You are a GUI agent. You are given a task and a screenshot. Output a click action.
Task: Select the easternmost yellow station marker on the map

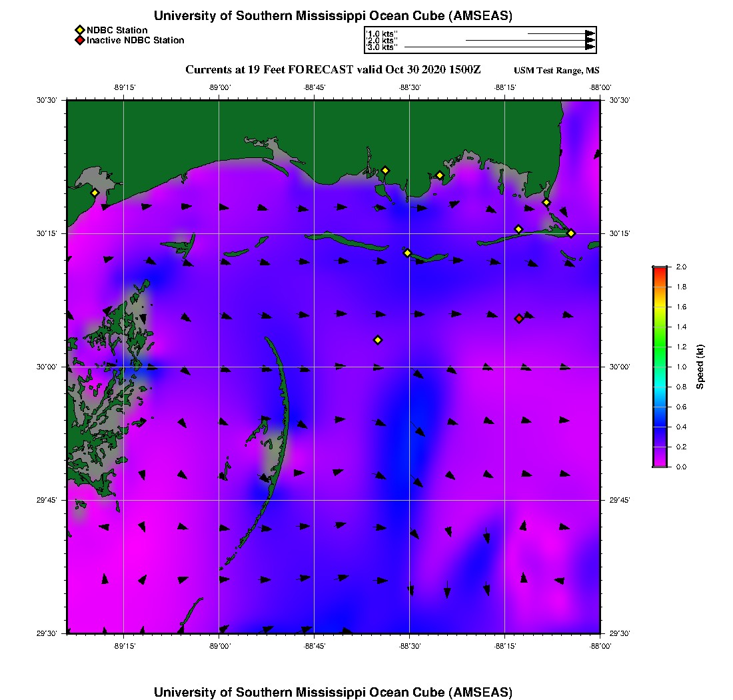(571, 233)
